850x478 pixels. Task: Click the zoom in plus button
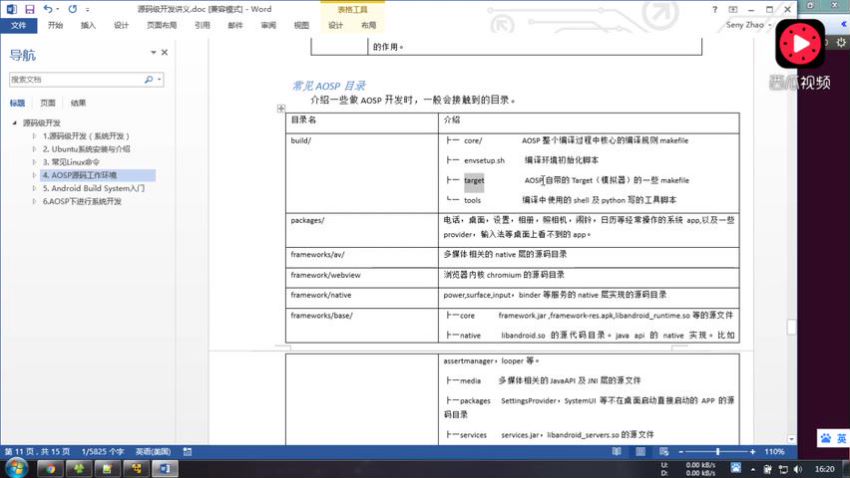[752, 451]
